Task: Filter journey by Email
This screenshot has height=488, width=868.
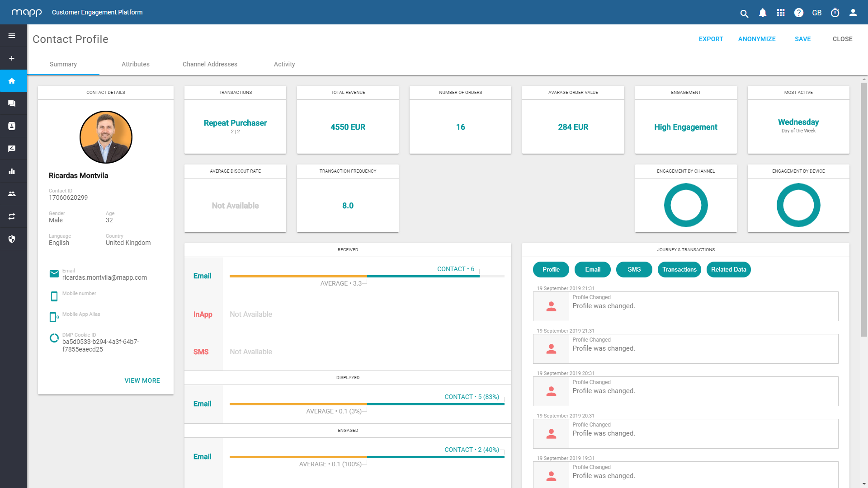Action: tap(593, 269)
